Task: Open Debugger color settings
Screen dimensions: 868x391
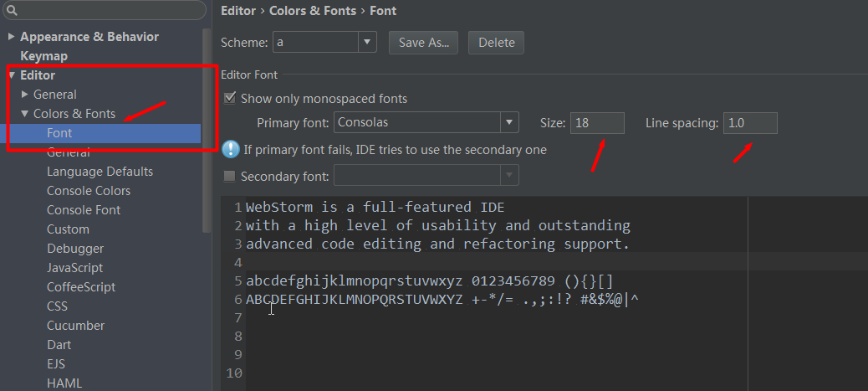Action: (x=75, y=249)
